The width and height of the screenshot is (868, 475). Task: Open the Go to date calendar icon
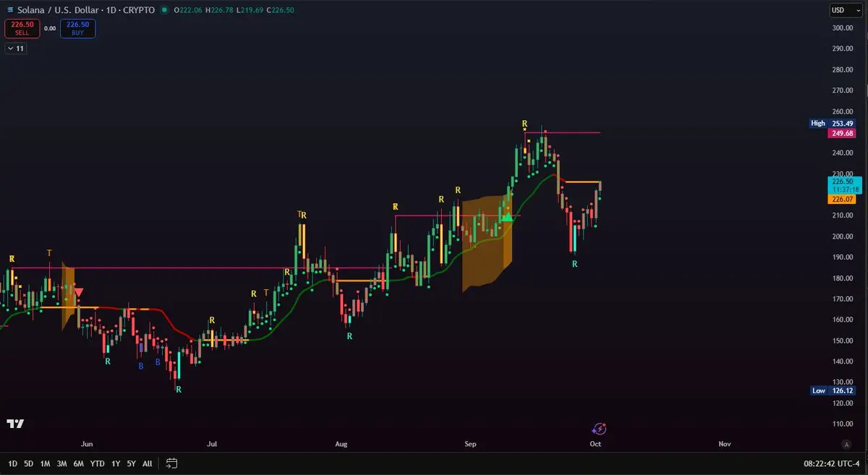171,463
